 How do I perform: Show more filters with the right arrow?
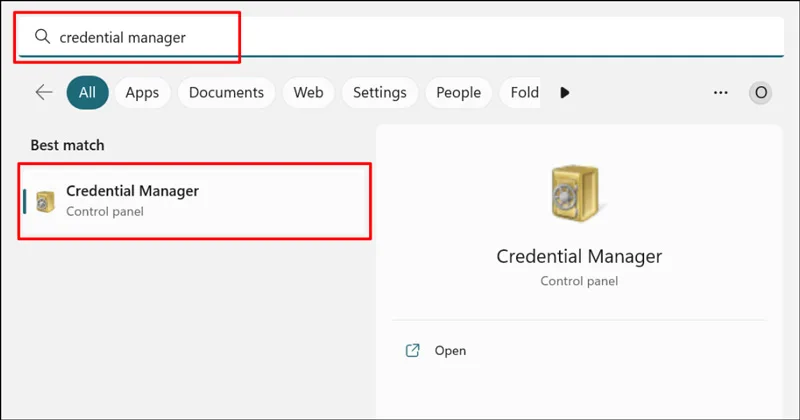click(564, 92)
